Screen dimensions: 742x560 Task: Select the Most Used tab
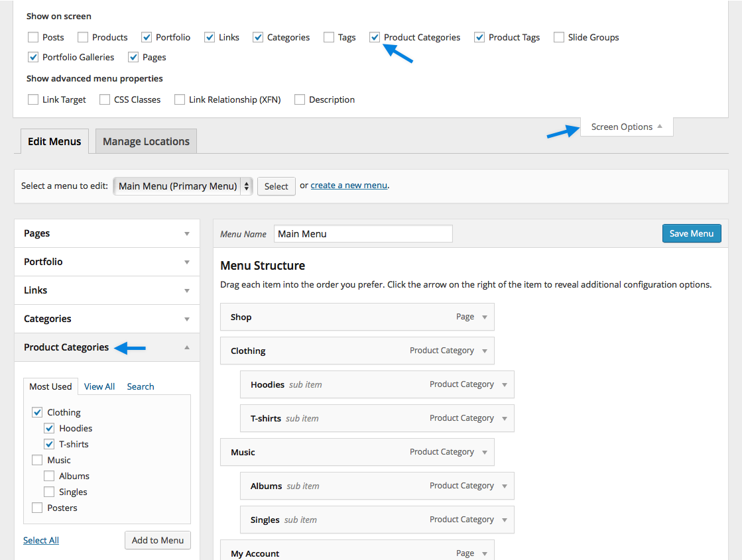[50, 386]
